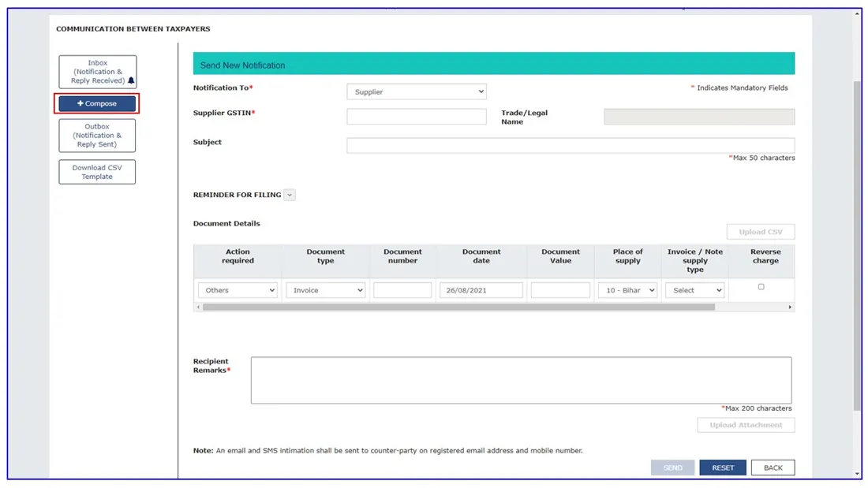Click the Document number field

coord(402,290)
